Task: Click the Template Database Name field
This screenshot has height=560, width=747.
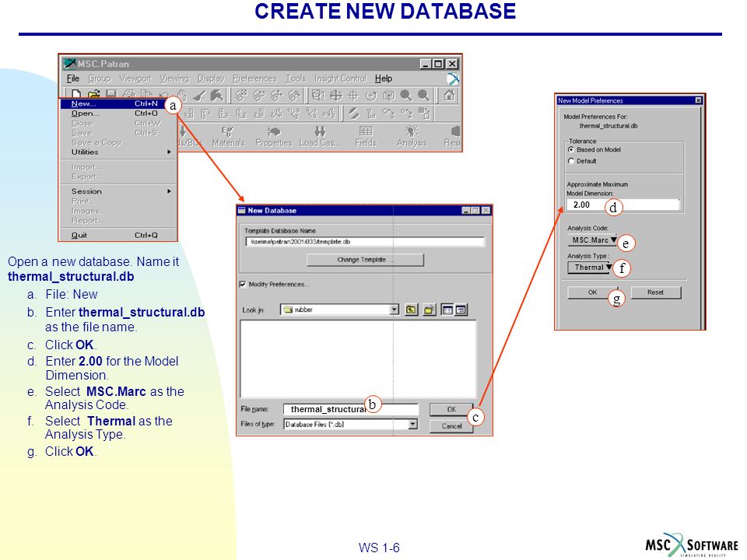Action: pyautogui.click(x=366, y=242)
